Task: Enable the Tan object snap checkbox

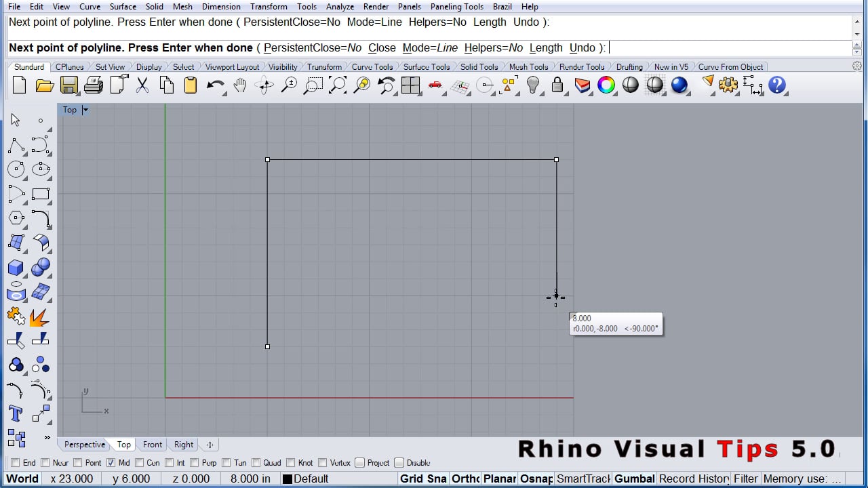Action: pos(226,463)
